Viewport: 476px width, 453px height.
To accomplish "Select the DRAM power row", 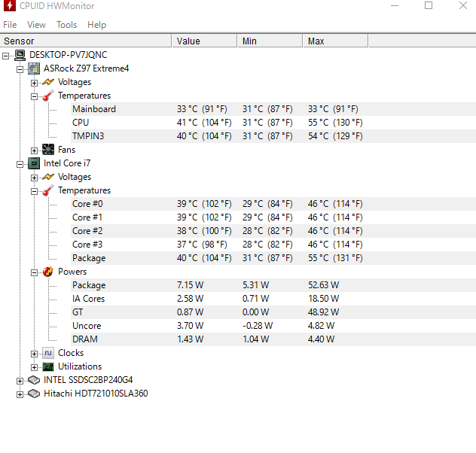I will pos(273,339).
